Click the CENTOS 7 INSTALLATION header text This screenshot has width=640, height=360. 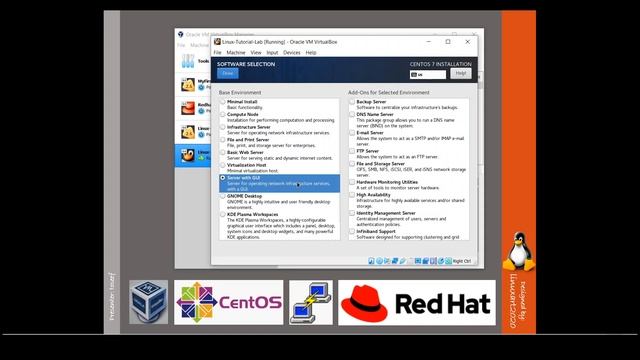click(x=440, y=64)
